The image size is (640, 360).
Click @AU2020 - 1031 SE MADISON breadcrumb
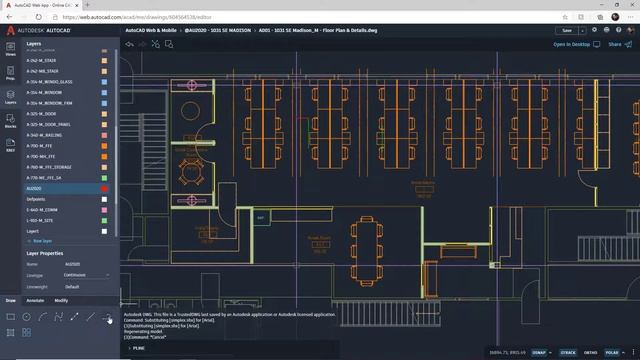(218, 30)
